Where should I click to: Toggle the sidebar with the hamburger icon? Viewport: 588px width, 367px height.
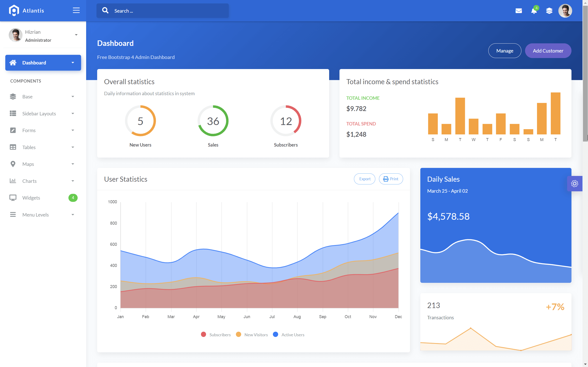click(76, 10)
